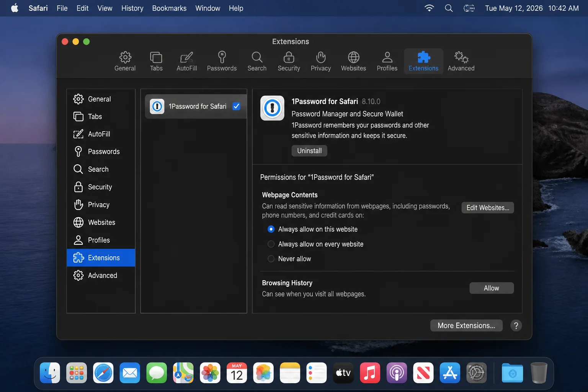Open News from the Dock
Image resolution: width=588 pixels, height=392 pixels.
point(423,373)
